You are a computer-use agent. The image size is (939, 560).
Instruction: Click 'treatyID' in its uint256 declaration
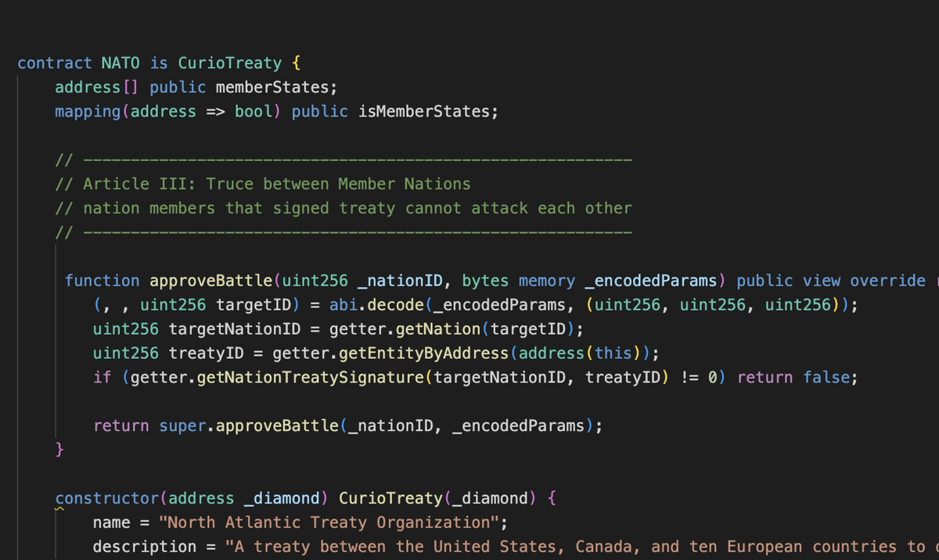(207, 353)
